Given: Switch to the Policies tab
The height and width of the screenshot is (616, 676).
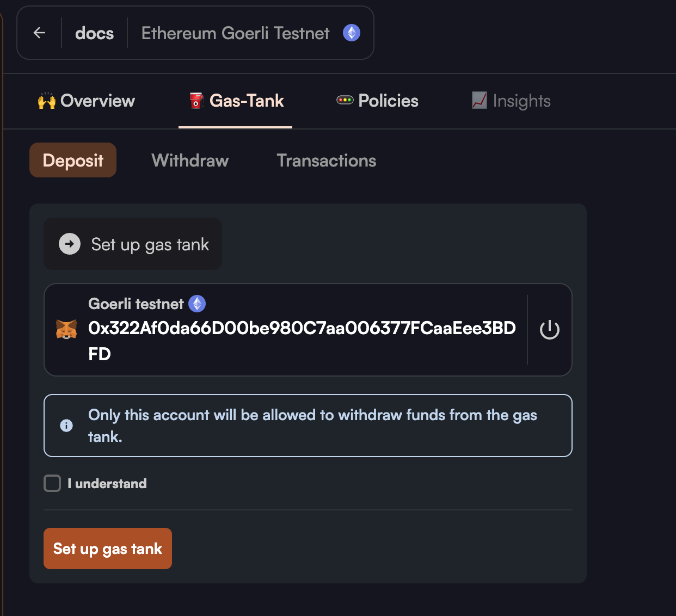Looking at the screenshot, I should click(x=378, y=101).
